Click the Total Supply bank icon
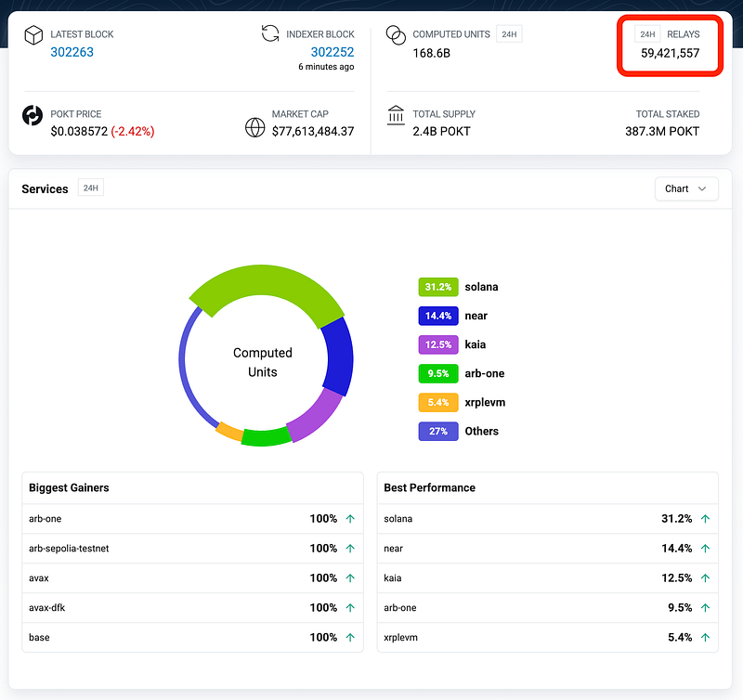 click(x=396, y=115)
